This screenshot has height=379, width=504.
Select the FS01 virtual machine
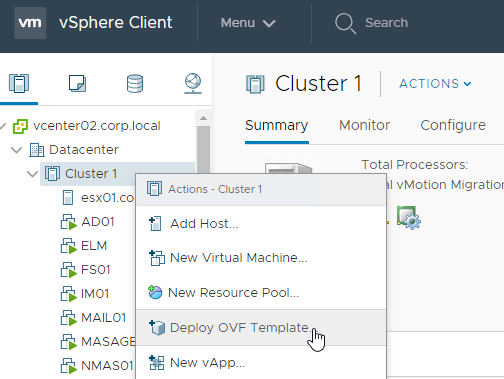(96, 270)
